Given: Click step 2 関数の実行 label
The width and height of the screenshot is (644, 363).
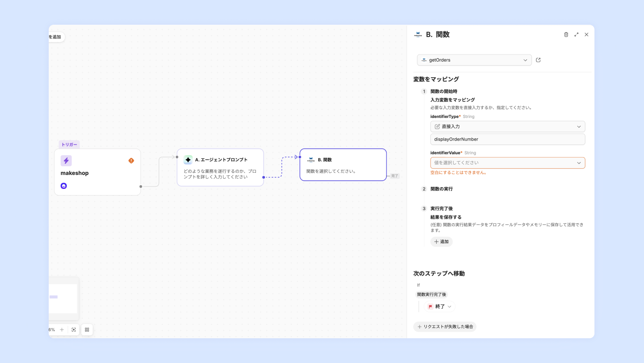Looking at the screenshot, I should tap(442, 189).
